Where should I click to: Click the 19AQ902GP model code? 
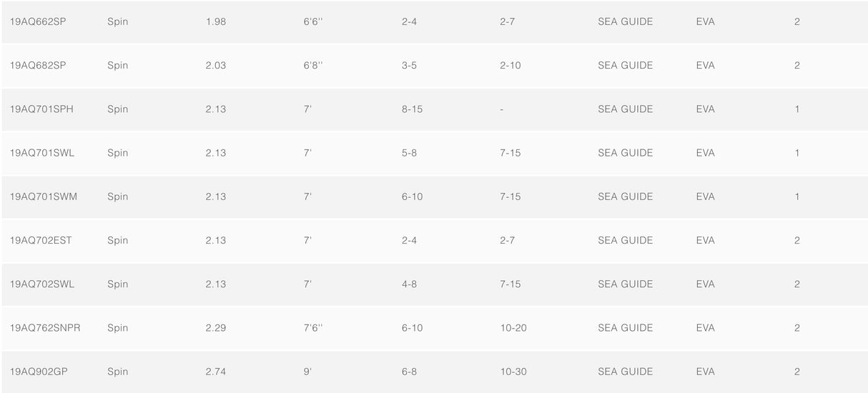(39, 372)
